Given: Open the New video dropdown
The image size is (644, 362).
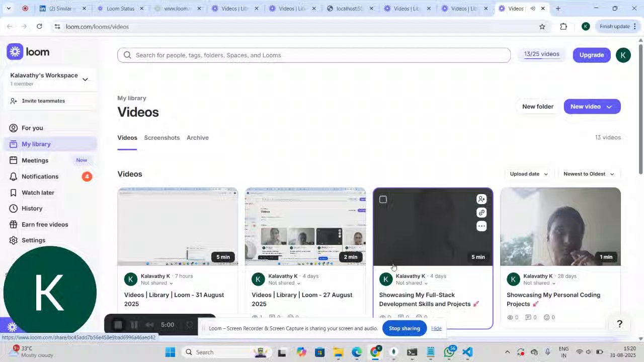Looking at the screenshot, I should click(592, 107).
